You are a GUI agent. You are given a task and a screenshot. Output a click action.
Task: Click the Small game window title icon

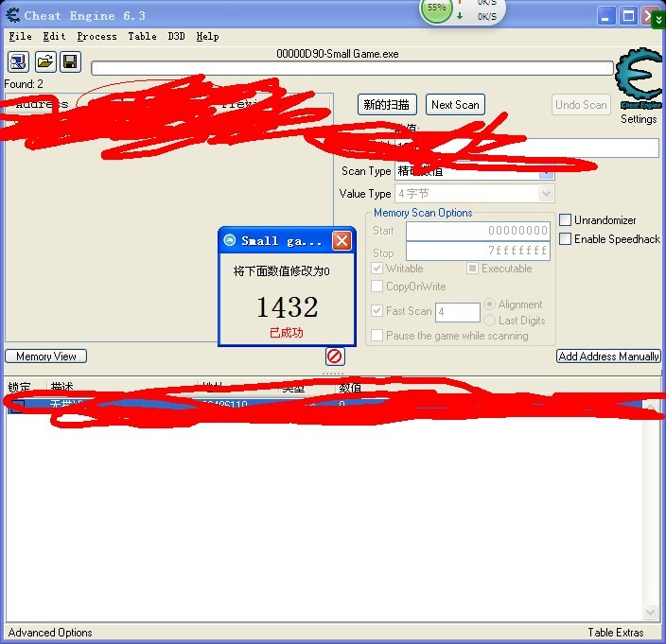(229, 240)
